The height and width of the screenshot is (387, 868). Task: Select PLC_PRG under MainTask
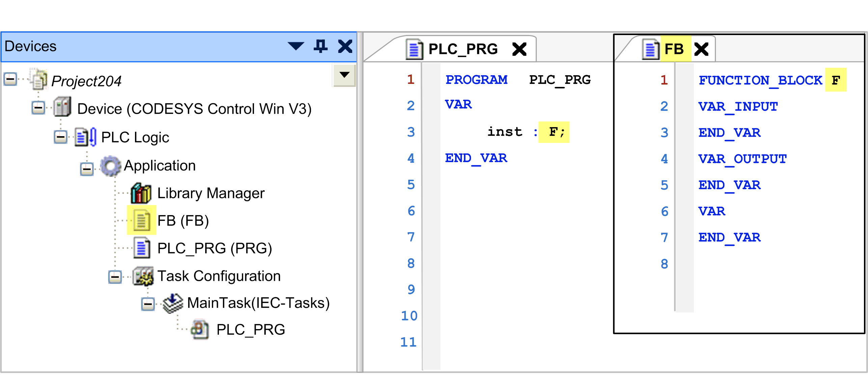251,329
